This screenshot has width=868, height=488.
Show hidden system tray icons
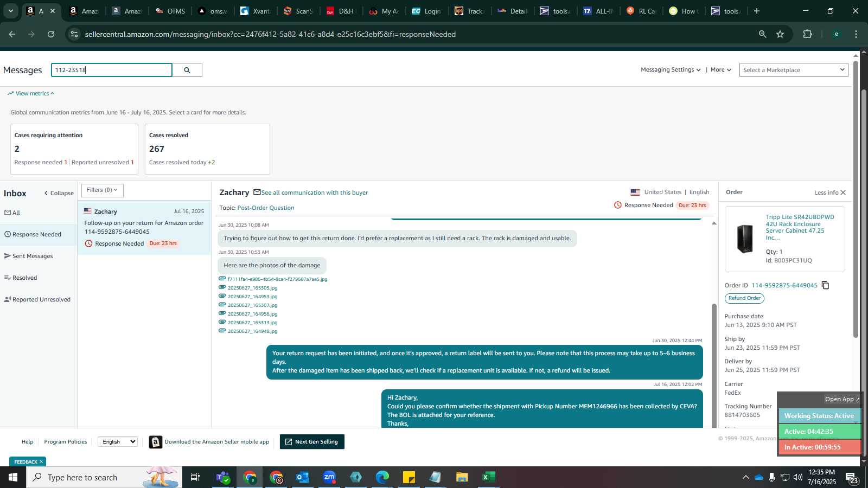[x=745, y=477]
